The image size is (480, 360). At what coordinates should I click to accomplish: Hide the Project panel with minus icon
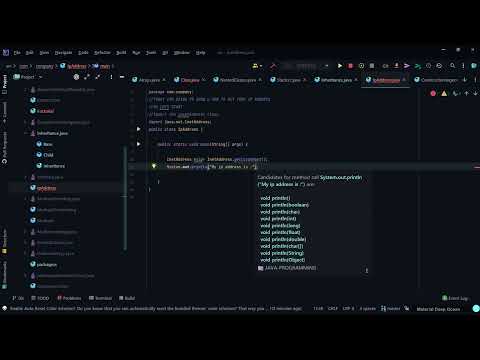(x=122, y=77)
